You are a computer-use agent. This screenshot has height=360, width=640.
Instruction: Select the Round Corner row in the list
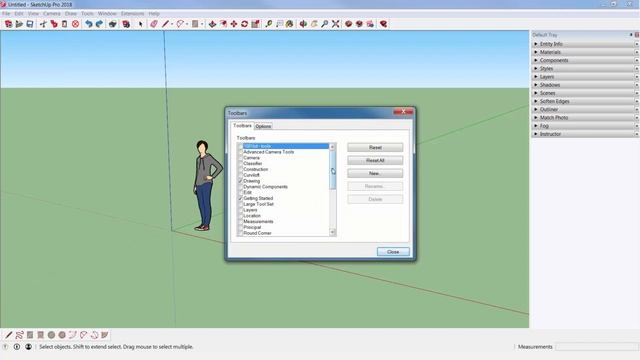pos(282,233)
